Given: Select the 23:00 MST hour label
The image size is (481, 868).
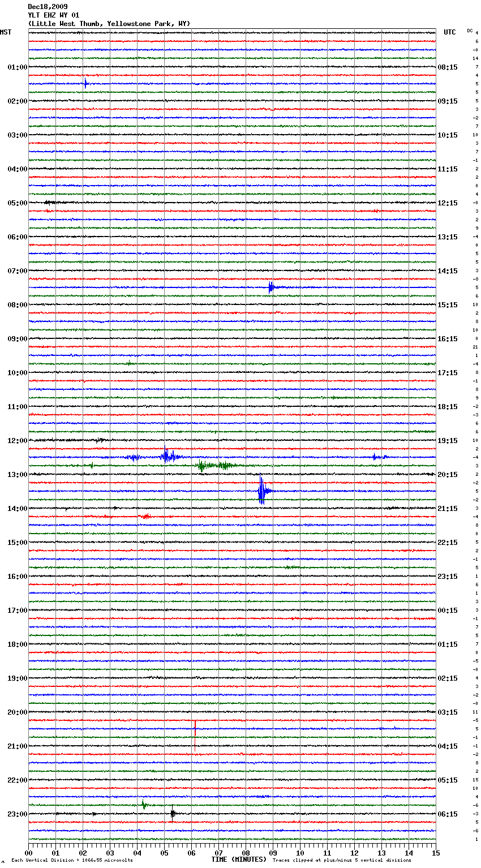Looking at the screenshot, I should pos(18,814).
